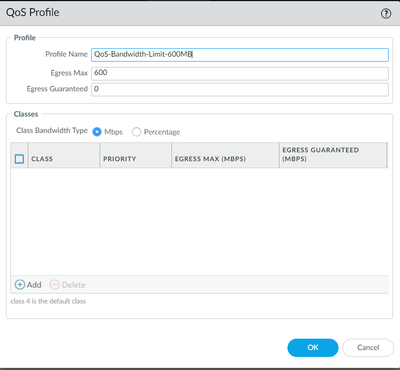The image size is (400, 370).
Task: Select the Percentage bandwidth type
Action: coord(136,132)
